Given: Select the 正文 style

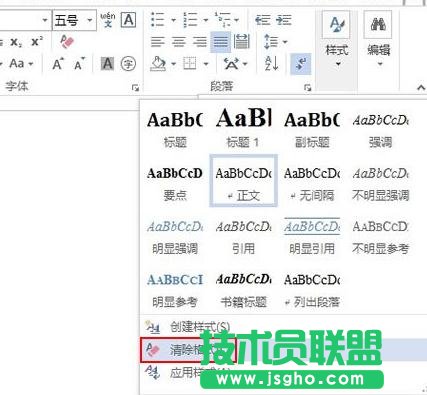Looking at the screenshot, I should point(243,181).
